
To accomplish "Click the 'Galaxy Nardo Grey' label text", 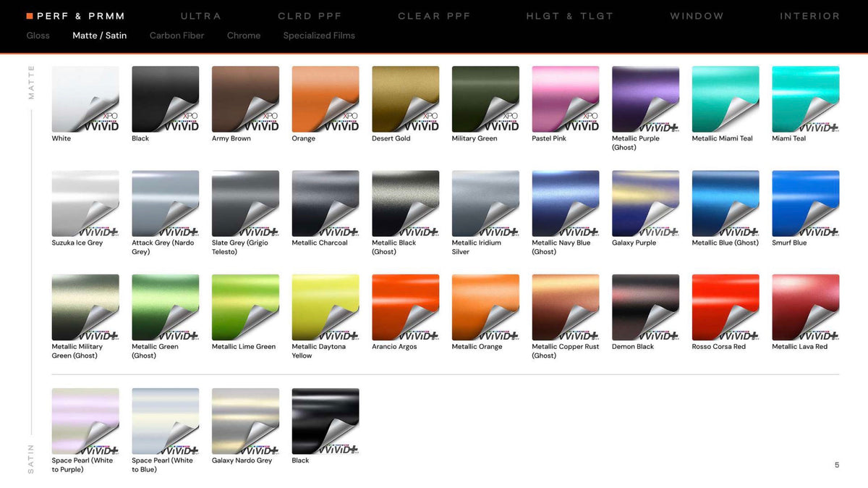I will pos(242,460).
